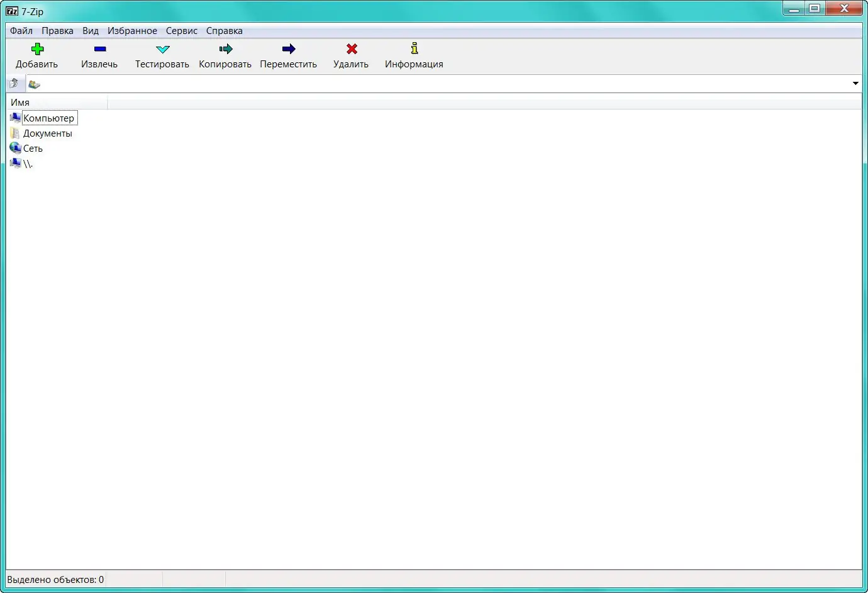Click the red X Удалить icon
The width and height of the screenshot is (868, 593).
pos(352,49)
